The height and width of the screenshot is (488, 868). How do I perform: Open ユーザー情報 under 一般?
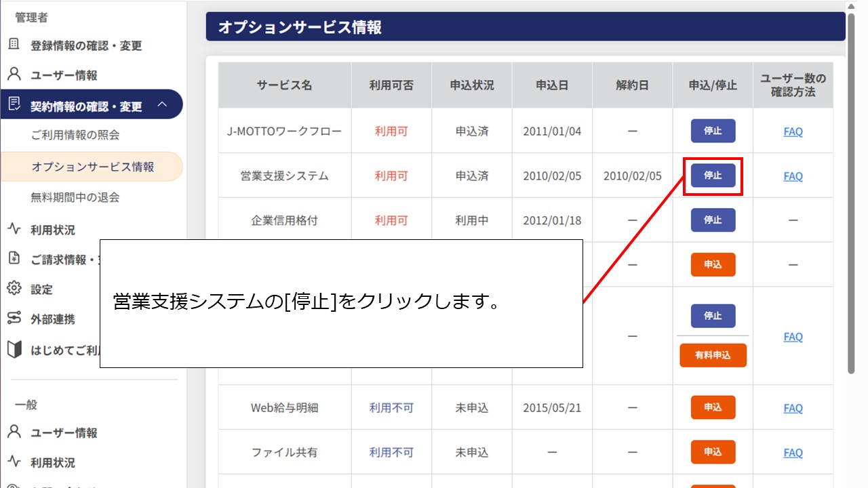coord(64,433)
